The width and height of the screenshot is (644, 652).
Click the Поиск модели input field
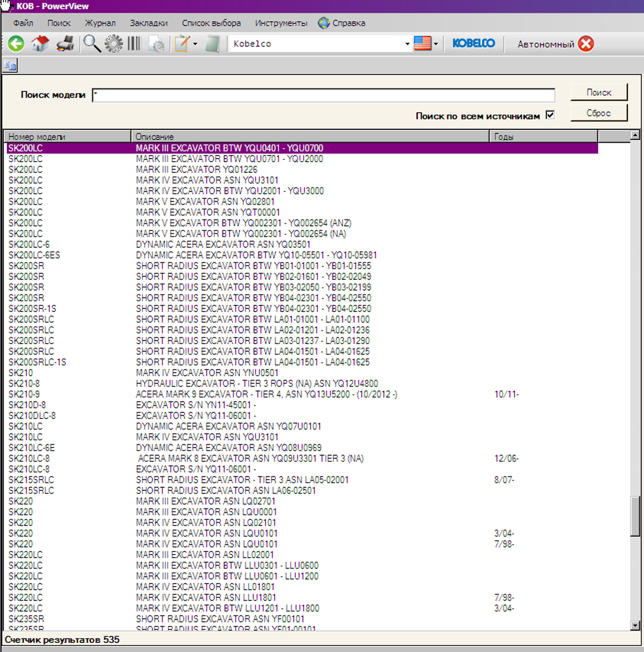pyautogui.click(x=323, y=95)
